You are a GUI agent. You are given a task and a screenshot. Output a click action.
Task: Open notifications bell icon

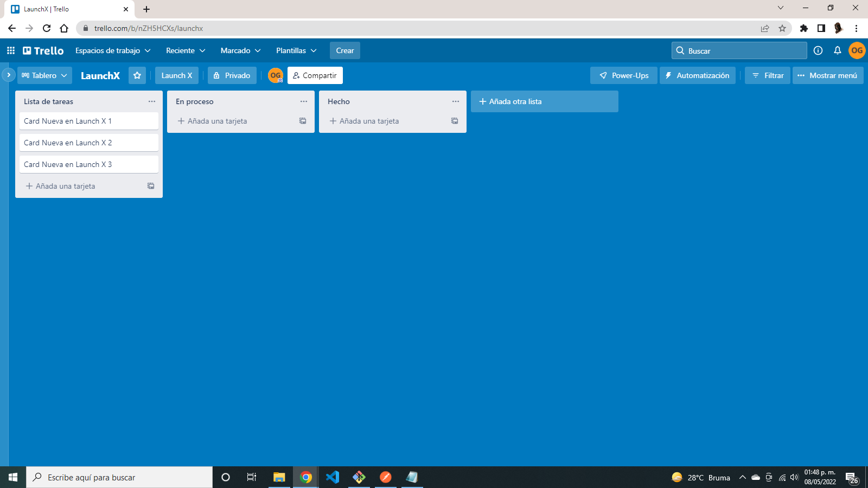coord(838,50)
